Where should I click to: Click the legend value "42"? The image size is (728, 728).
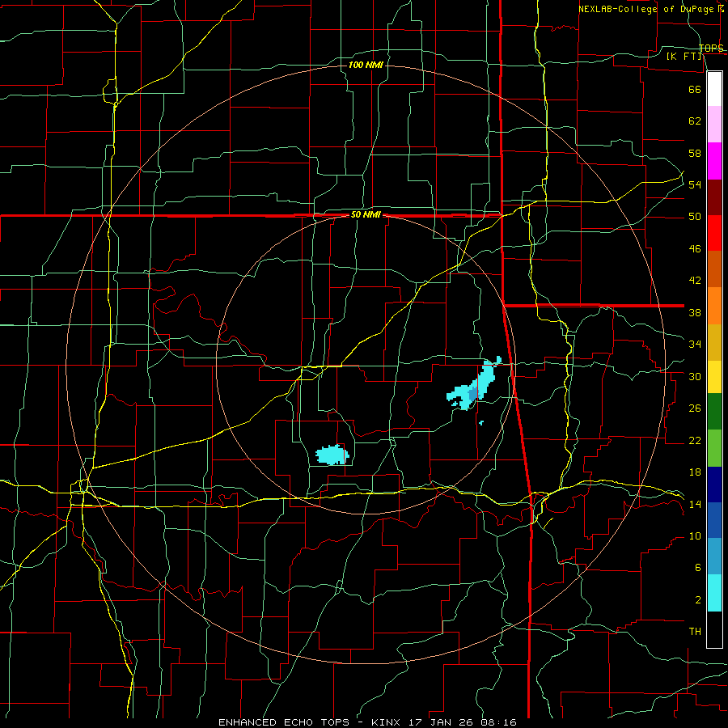pos(695,281)
